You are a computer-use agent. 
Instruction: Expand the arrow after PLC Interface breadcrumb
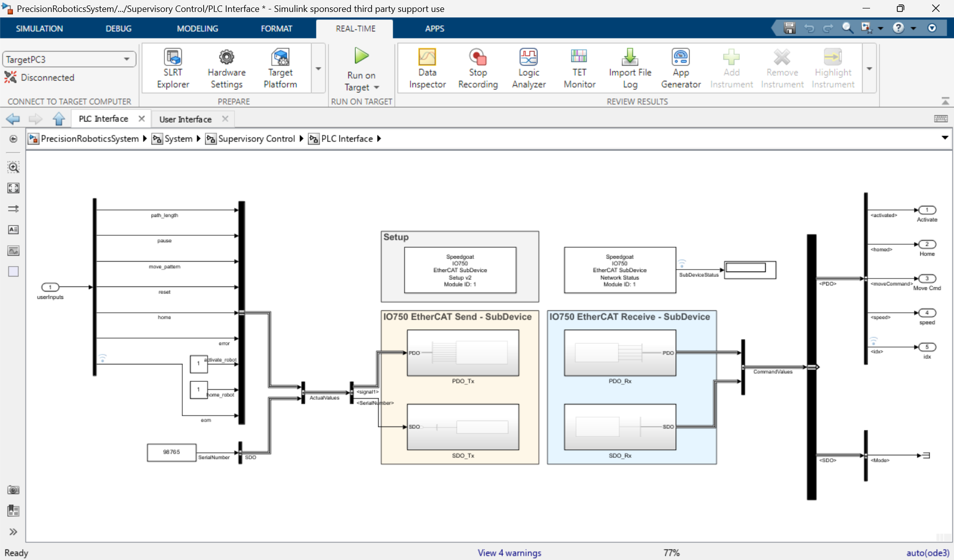pyautogui.click(x=379, y=139)
